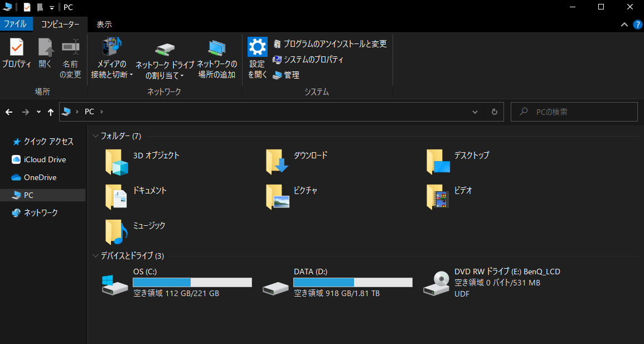Click プログラムのアンインストールと変更

coord(330,43)
